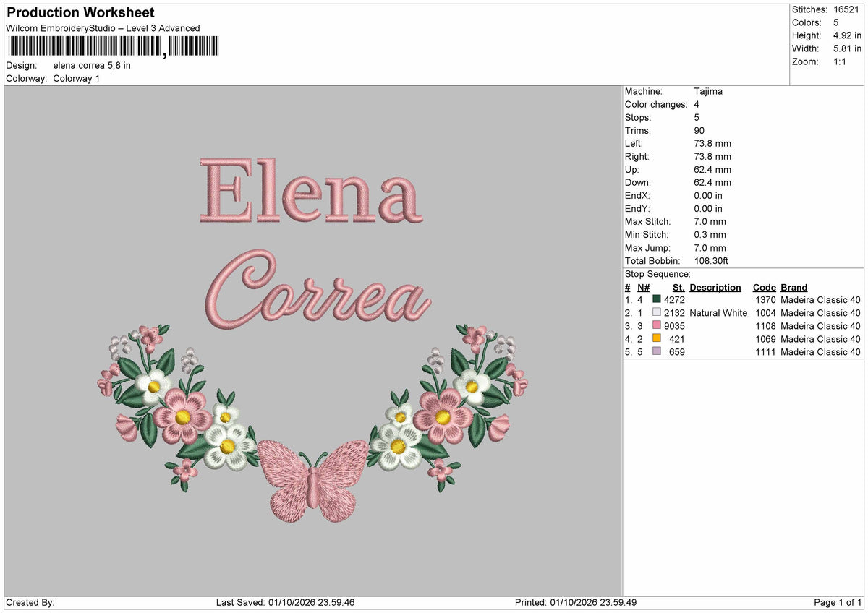
Task: Click 'Natural White' description text
Action: click(x=718, y=312)
